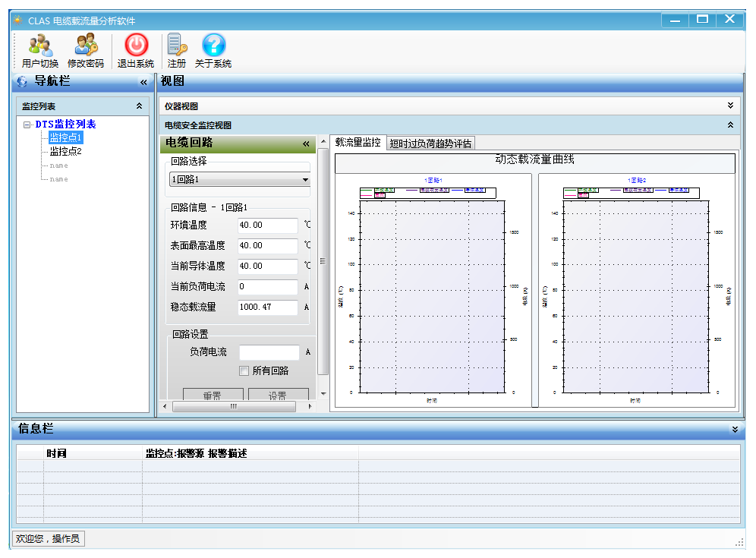Collapse the 电缆回路 panel with double-arrow
Screen dimensions: 756x558
coord(306,143)
